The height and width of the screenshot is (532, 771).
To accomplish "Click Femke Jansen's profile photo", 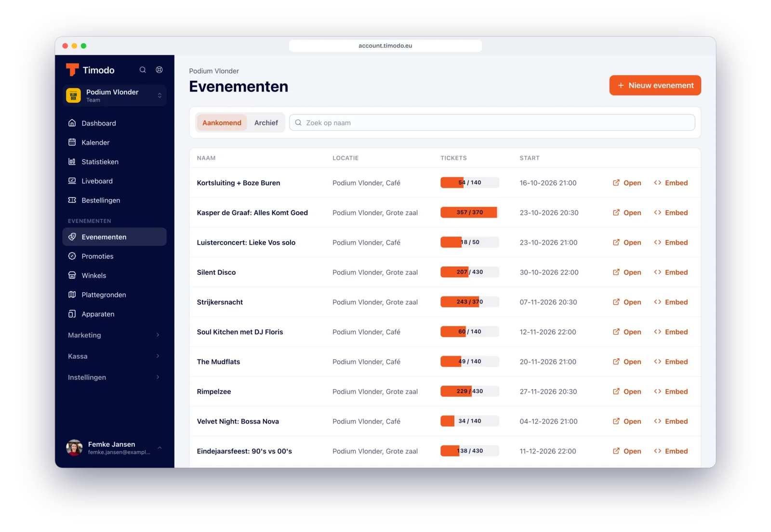I will click(x=74, y=448).
